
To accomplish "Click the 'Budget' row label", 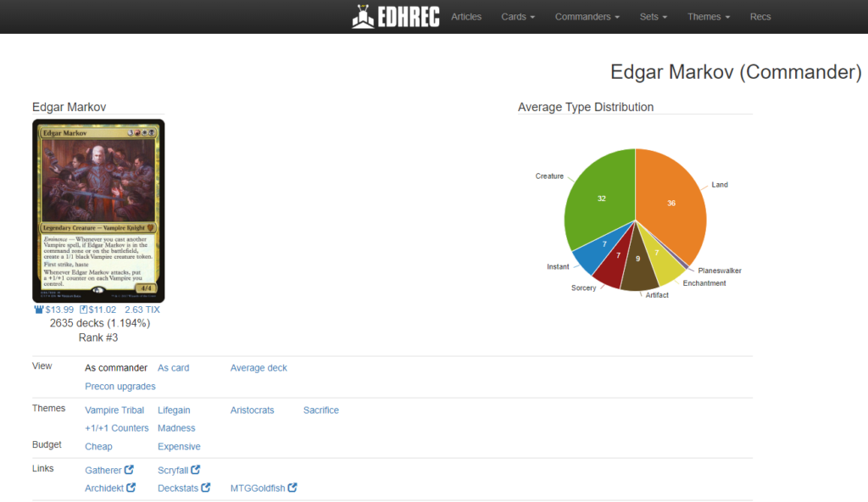I will tap(47, 444).
